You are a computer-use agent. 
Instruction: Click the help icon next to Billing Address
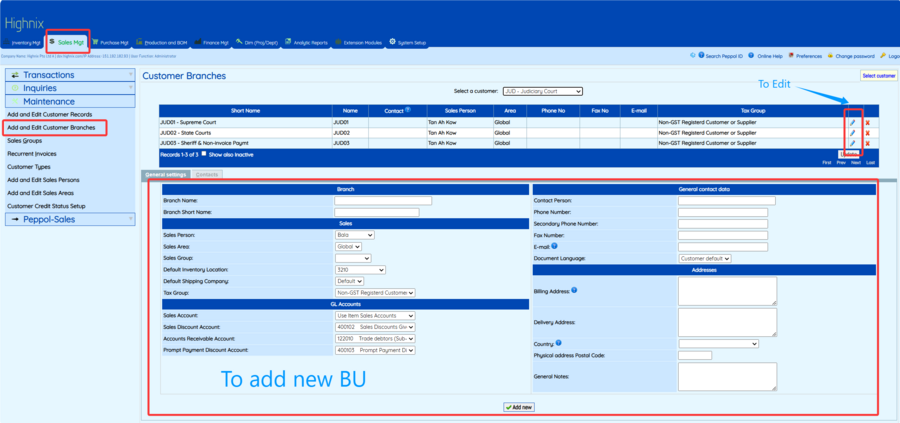pyautogui.click(x=574, y=290)
